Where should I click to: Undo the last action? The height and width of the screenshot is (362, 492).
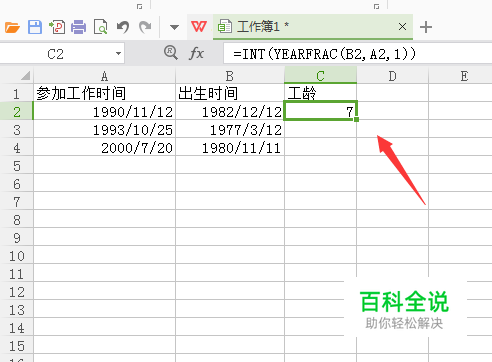(x=123, y=27)
